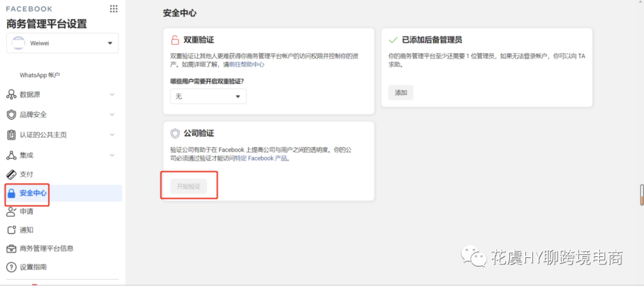
Task: Follow the 特定 Facebook 产品 link
Action: [x=261, y=158]
